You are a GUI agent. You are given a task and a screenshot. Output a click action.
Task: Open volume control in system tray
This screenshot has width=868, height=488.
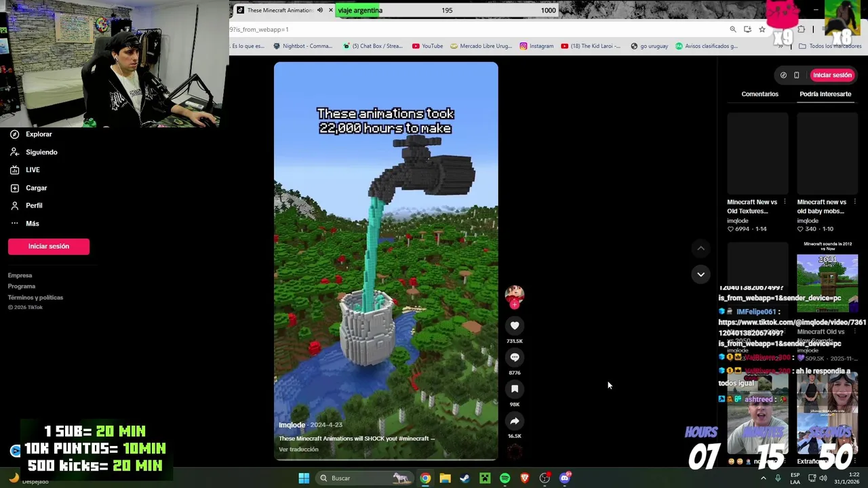823,478
